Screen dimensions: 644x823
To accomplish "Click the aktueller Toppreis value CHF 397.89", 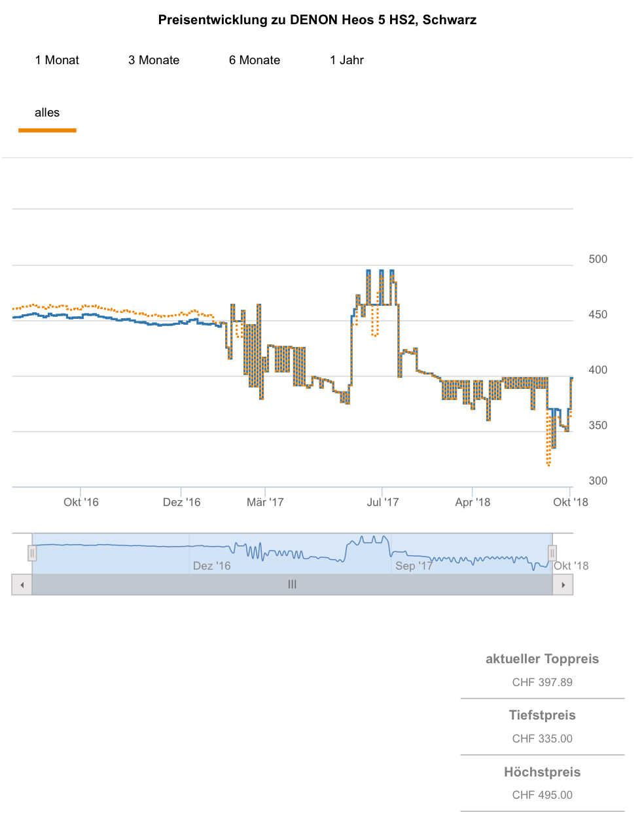I will 542,682.
